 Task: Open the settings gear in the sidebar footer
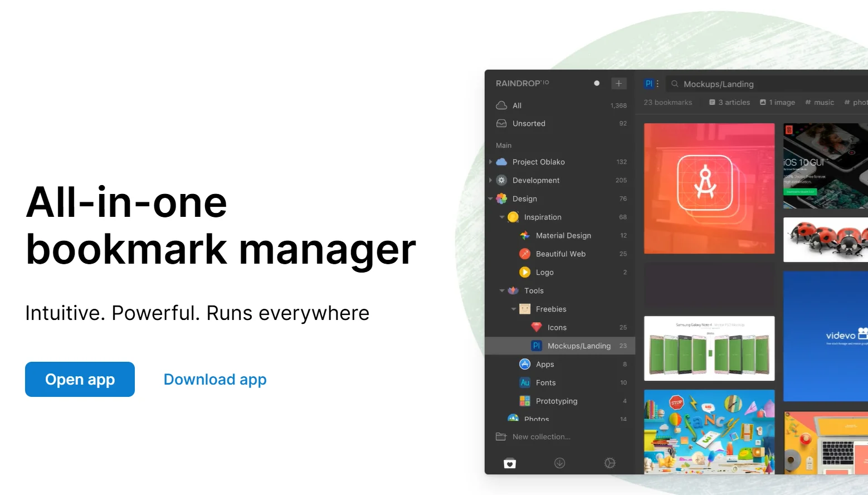pyautogui.click(x=609, y=463)
